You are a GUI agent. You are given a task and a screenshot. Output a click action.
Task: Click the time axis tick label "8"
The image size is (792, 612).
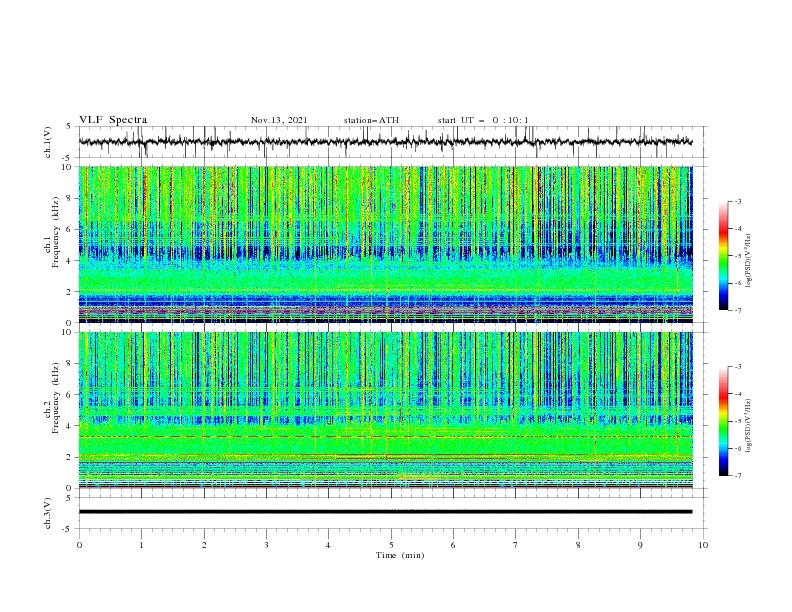click(x=578, y=545)
